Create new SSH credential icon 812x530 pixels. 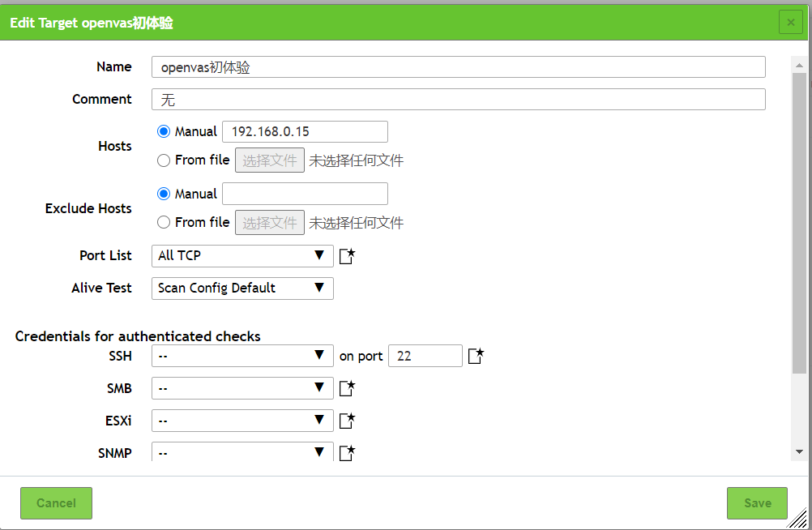point(476,356)
